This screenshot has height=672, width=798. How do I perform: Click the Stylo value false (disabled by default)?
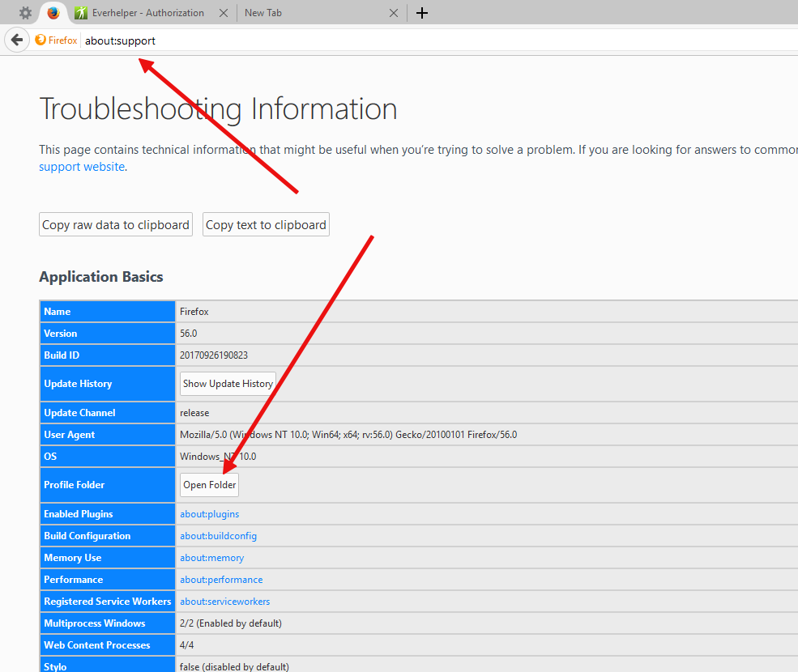click(x=234, y=666)
